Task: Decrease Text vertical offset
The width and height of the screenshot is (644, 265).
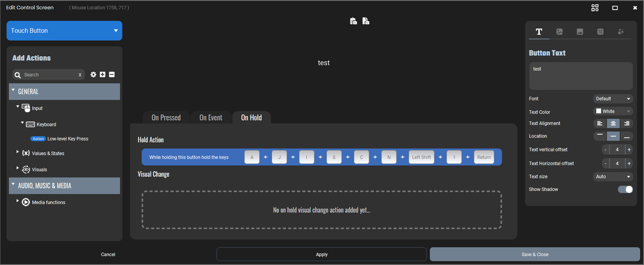Action: point(606,150)
